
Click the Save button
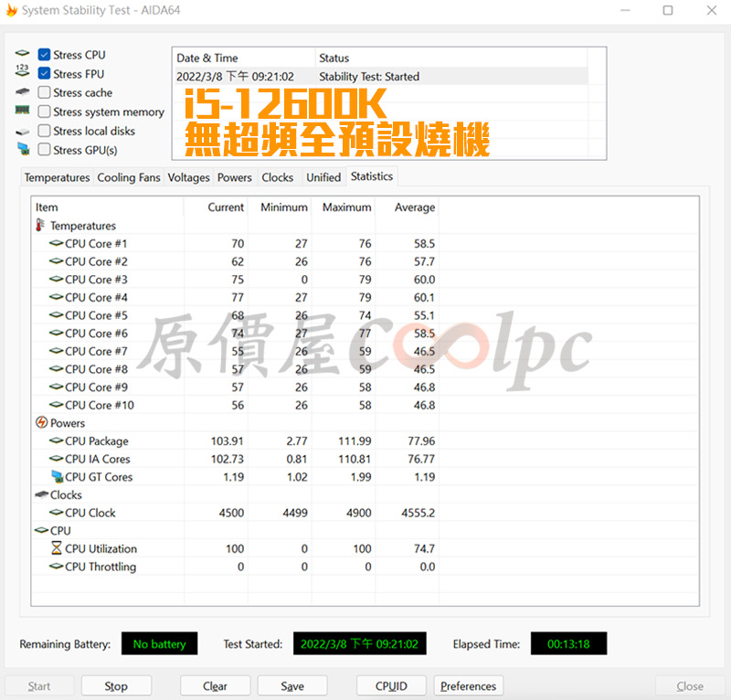click(x=292, y=685)
